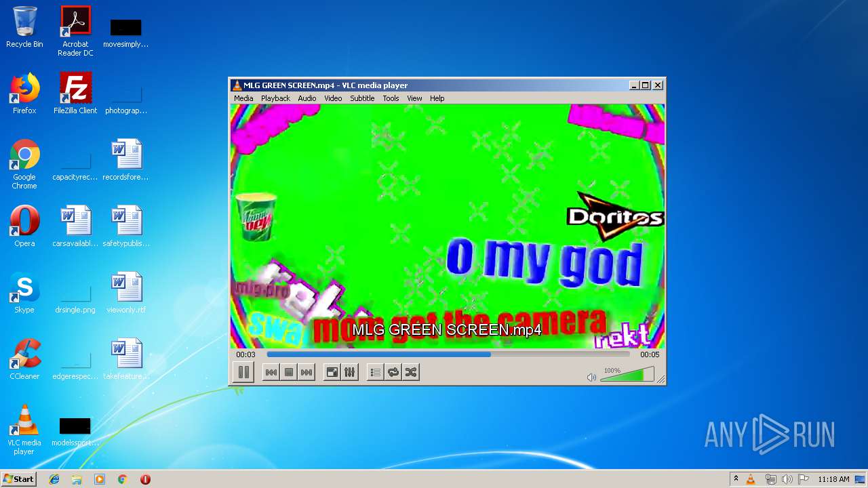This screenshot has height=488, width=868.
Task: Open Action Center flag icon
Action: (x=803, y=479)
